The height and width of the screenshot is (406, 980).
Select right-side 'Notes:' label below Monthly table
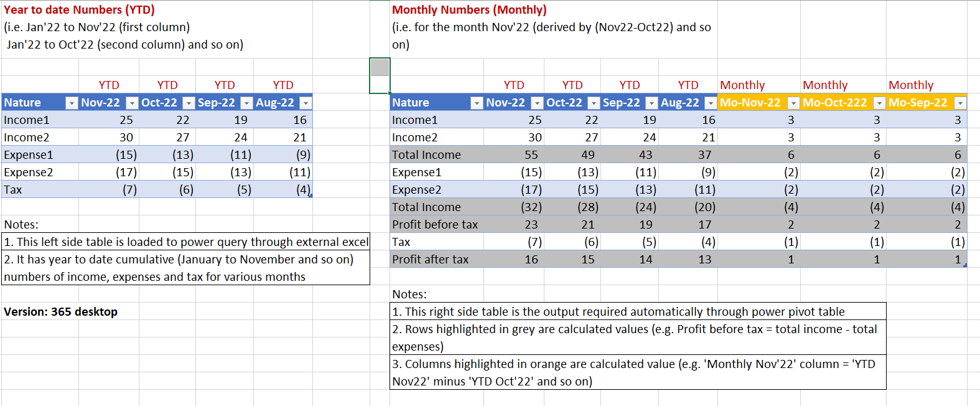click(409, 295)
